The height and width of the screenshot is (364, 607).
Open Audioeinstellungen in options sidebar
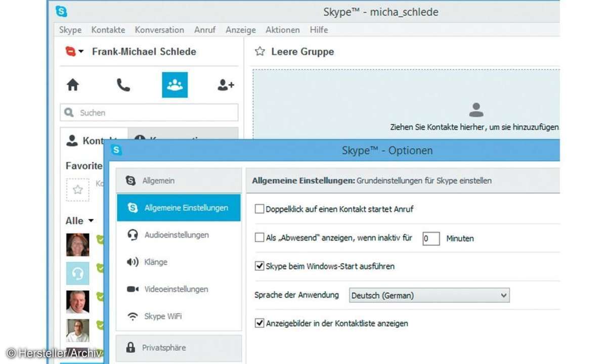point(179,235)
